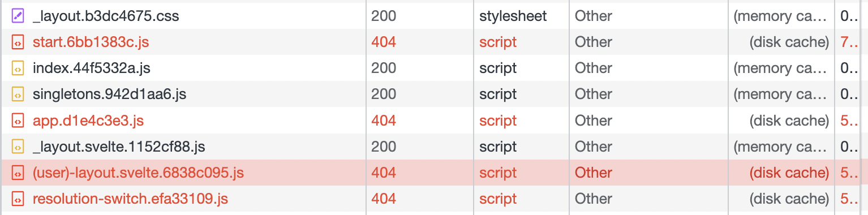Click the script type of start.6bb1383c.js

point(498,42)
